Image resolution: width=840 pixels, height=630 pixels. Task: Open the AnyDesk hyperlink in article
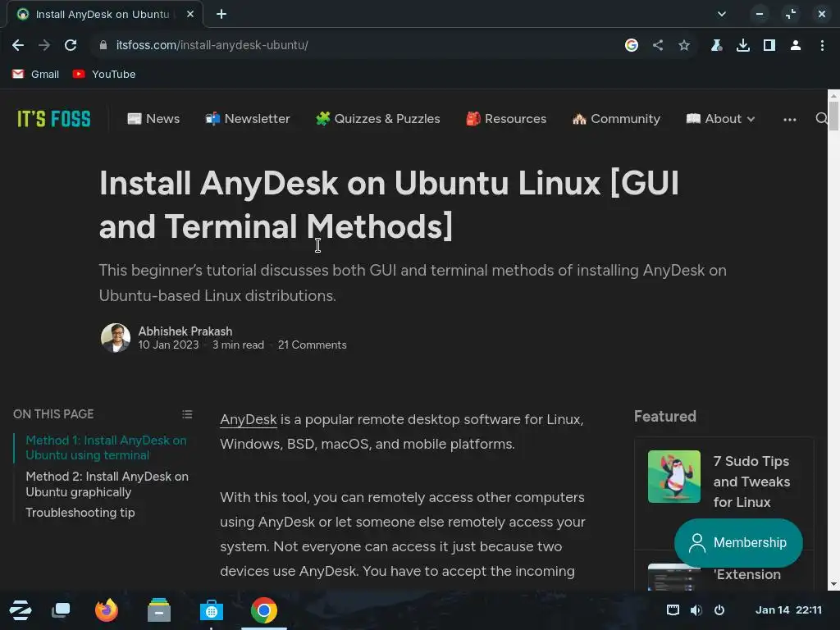249,419
